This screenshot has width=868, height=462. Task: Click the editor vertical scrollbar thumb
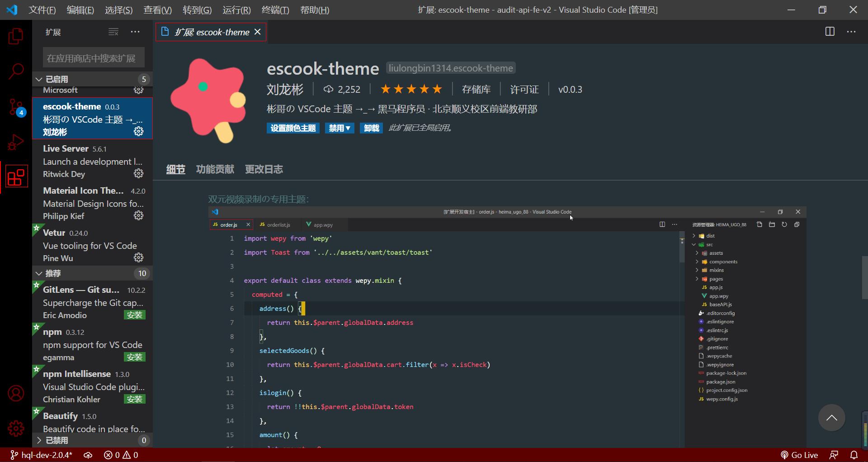point(864,277)
